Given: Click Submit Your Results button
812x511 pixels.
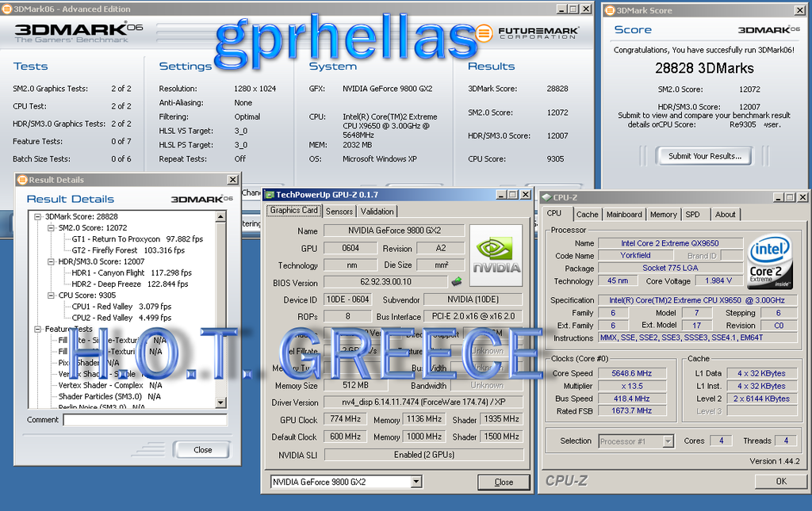Looking at the screenshot, I should 704,156.
